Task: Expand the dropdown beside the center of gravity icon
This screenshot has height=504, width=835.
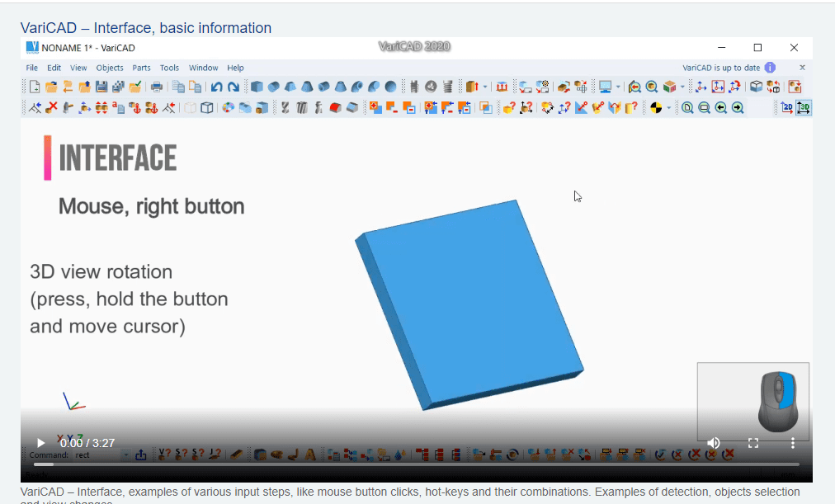Action: [x=669, y=108]
